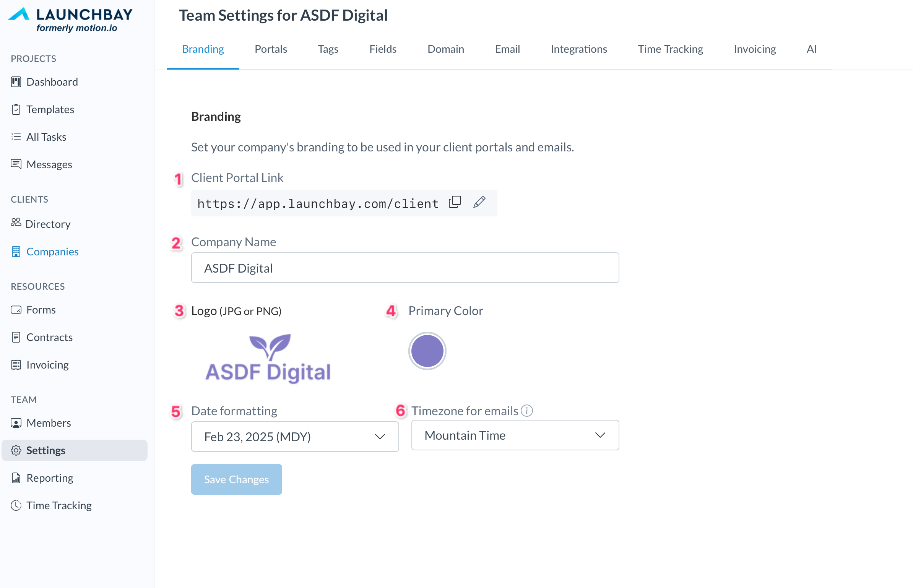Viewport: 913px width, 588px height.
Task: Click the timezone info icon
Action: (x=527, y=411)
